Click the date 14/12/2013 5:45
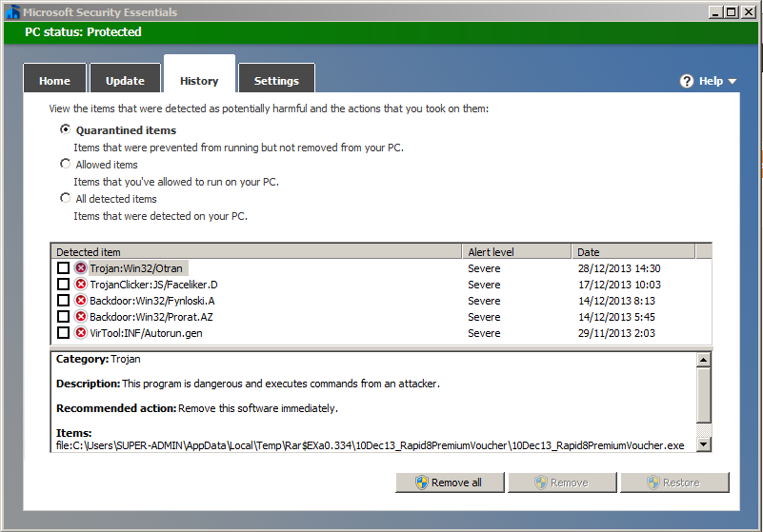The height and width of the screenshot is (532, 763). coord(616,317)
